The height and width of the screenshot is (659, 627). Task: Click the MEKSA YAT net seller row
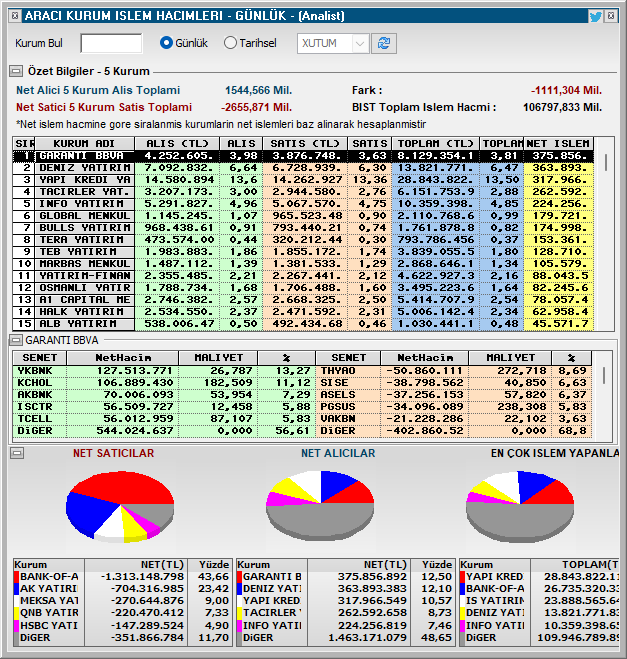click(x=123, y=601)
